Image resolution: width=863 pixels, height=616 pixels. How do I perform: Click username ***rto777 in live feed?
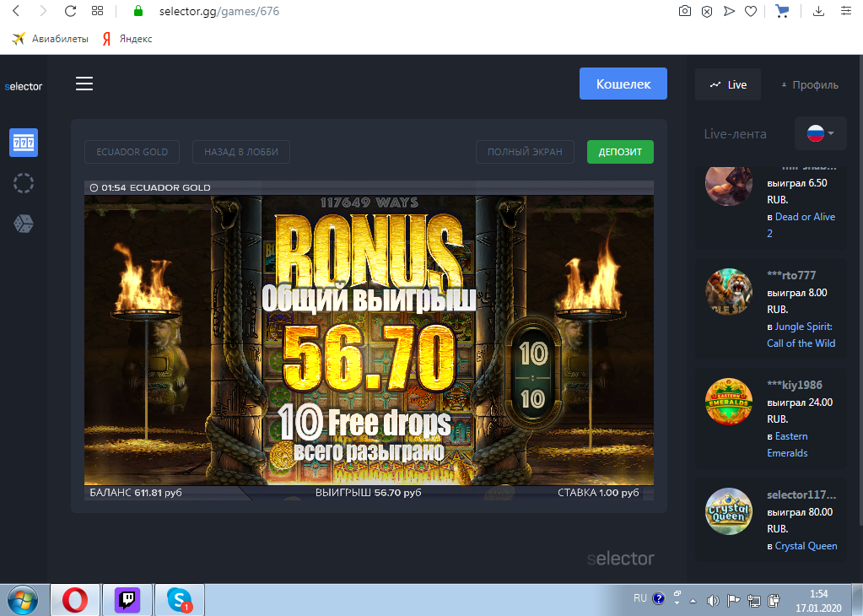click(x=791, y=275)
